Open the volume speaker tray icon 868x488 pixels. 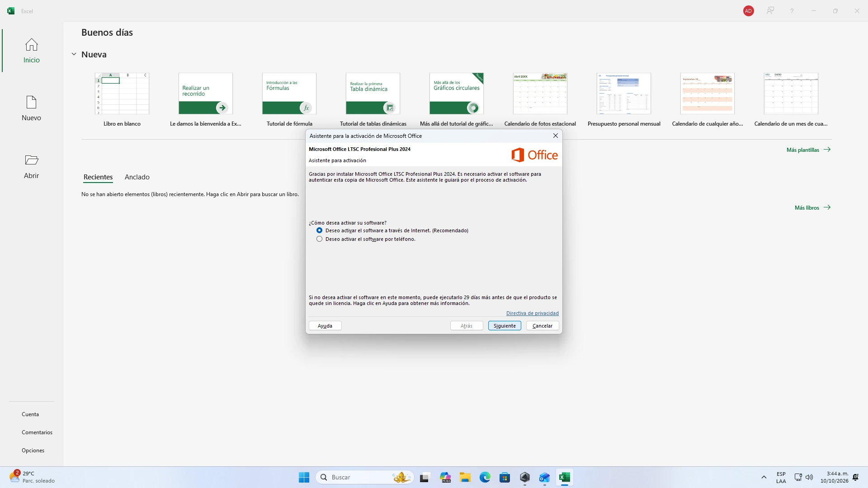(x=809, y=477)
